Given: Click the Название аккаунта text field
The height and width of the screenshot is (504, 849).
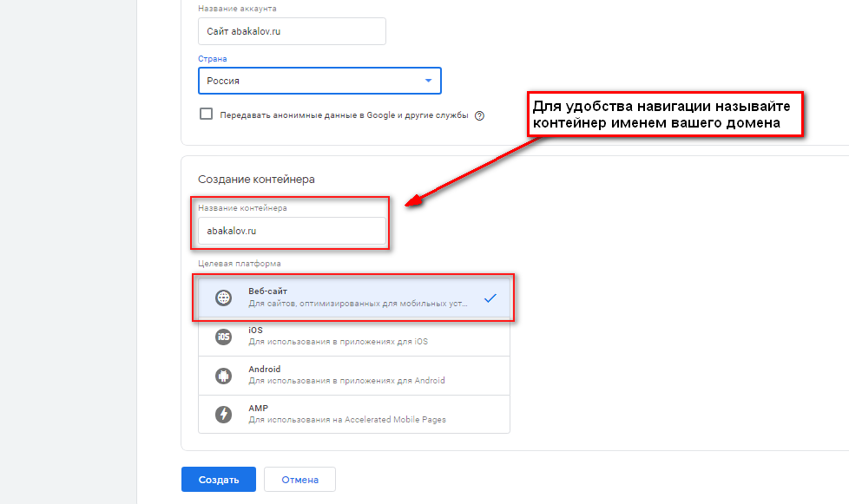Looking at the screenshot, I should point(292,31).
